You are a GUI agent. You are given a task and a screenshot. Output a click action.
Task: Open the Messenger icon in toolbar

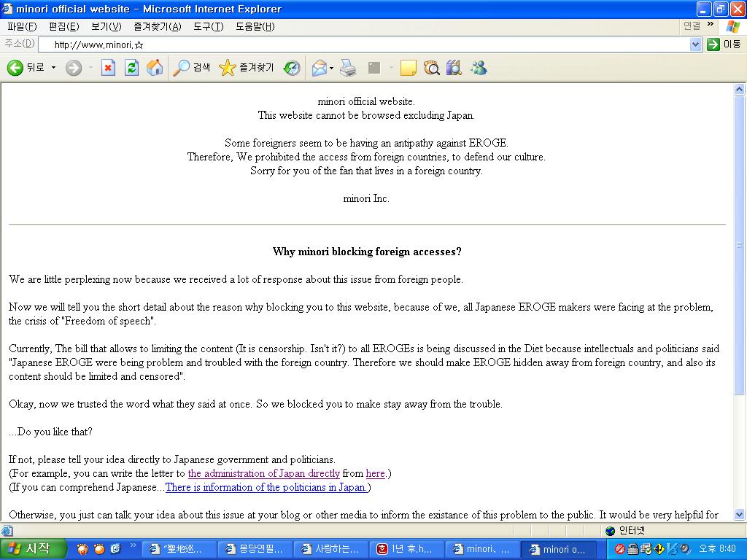click(479, 68)
